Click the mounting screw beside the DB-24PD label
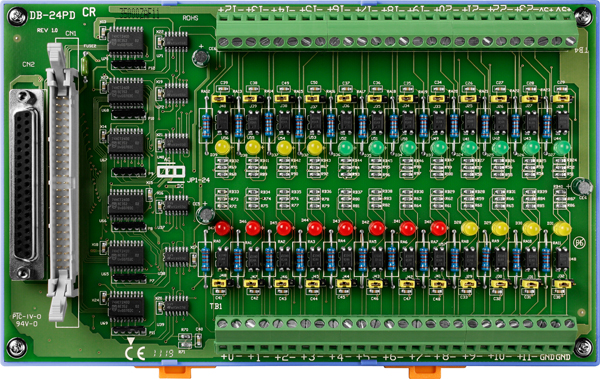 click(x=18, y=16)
